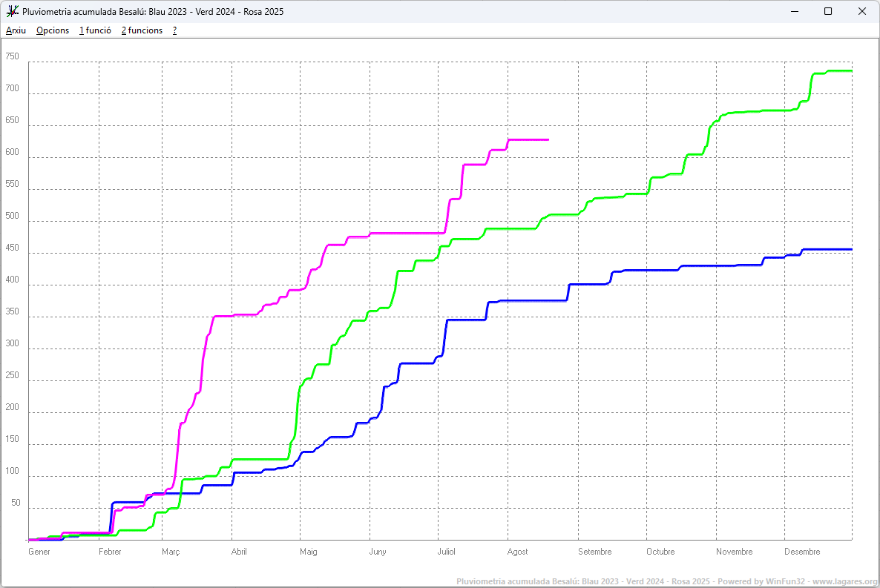This screenshot has height=588, width=880.
Task: Click the WinFun32 app icon in title bar
Action: coord(12,11)
